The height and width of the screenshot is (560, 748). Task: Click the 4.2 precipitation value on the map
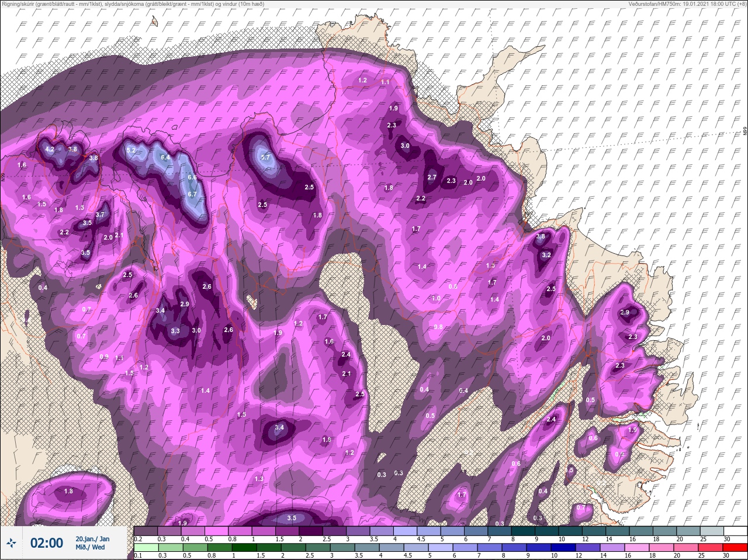pyautogui.click(x=50, y=150)
